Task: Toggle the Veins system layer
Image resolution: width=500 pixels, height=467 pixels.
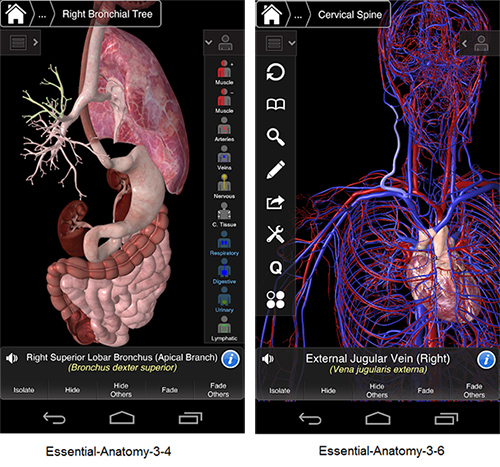Action: coord(224,158)
